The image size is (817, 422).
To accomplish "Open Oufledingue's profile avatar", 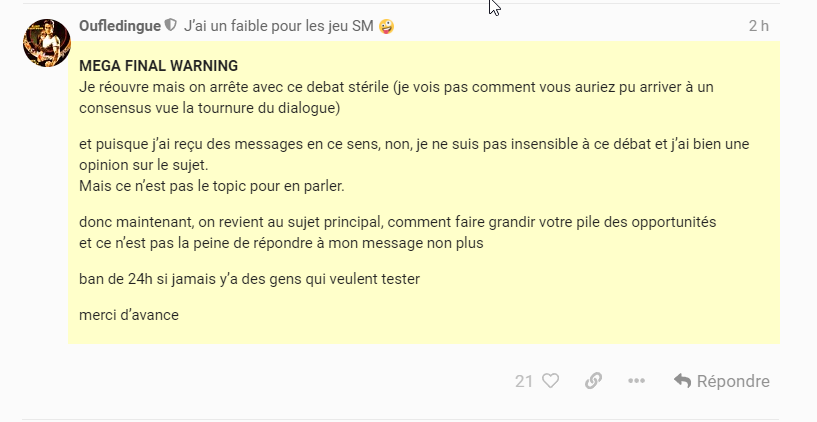I will point(46,43).
